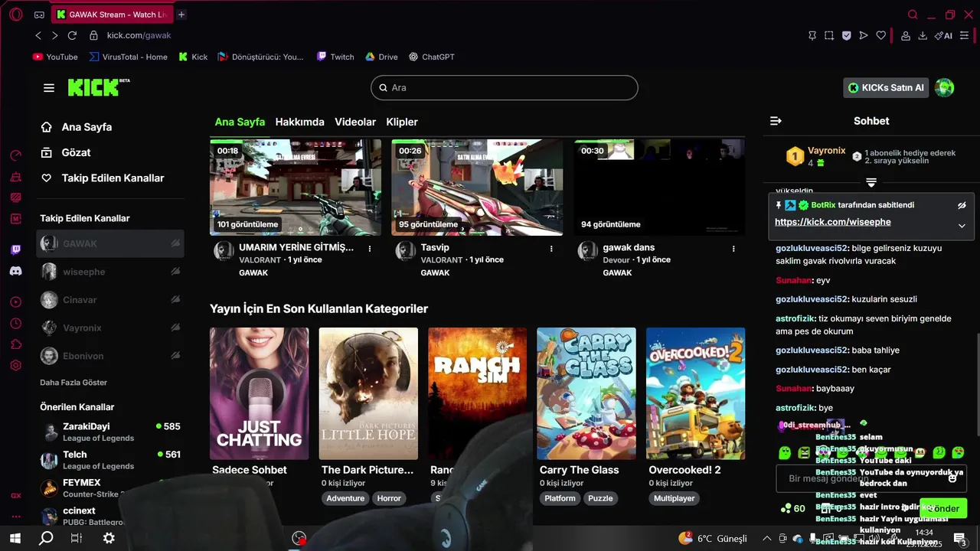980x551 pixels.
Task: Switch to the Klipler tab
Action: point(402,122)
